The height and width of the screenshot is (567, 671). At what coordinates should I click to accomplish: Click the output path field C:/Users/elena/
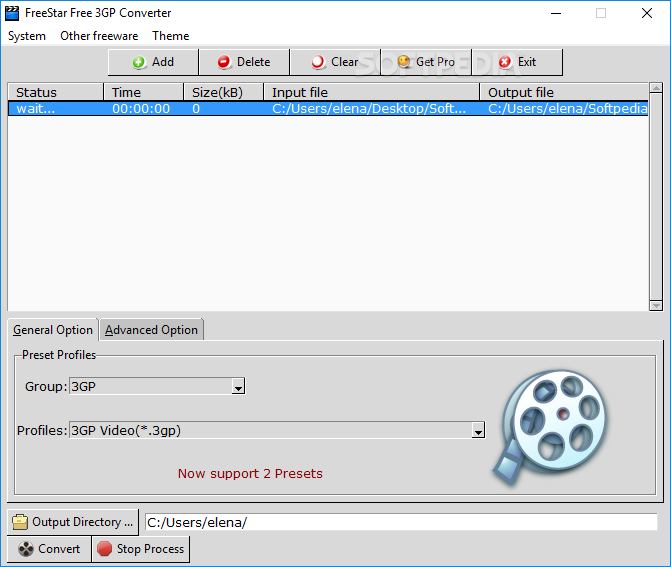point(401,522)
